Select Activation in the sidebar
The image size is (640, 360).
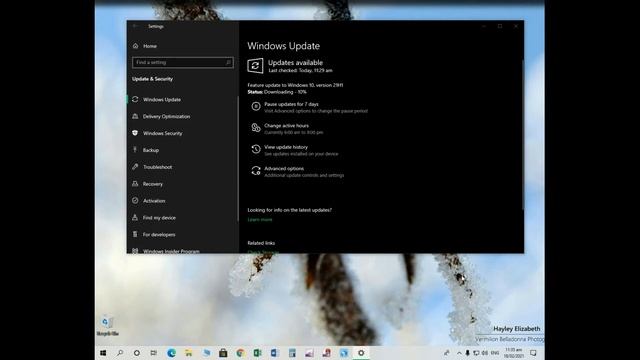tap(154, 201)
